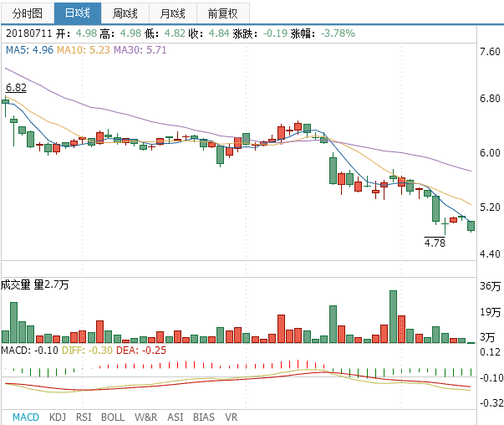Click the 6.80 price axis label

pos(490,99)
